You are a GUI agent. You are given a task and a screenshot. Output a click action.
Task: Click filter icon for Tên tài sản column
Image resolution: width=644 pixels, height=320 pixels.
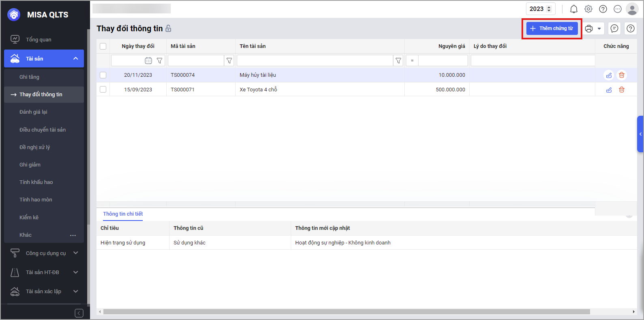coord(398,61)
